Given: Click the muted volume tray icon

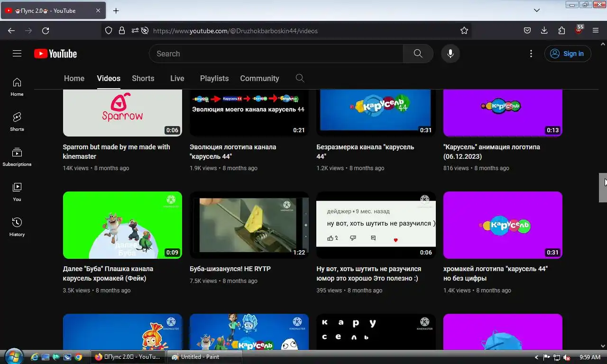Looking at the screenshot, I should coord(567,357).
